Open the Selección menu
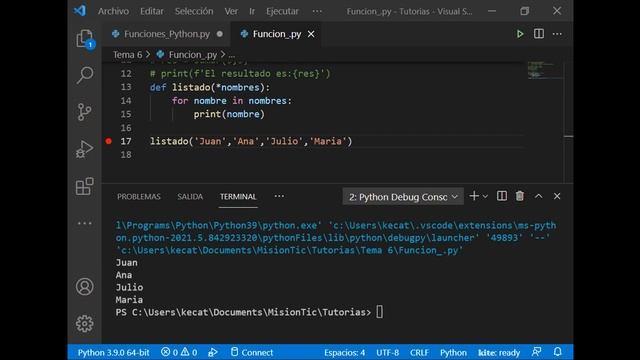Screen dimensions: 640x360 click(x=194, y=11)
